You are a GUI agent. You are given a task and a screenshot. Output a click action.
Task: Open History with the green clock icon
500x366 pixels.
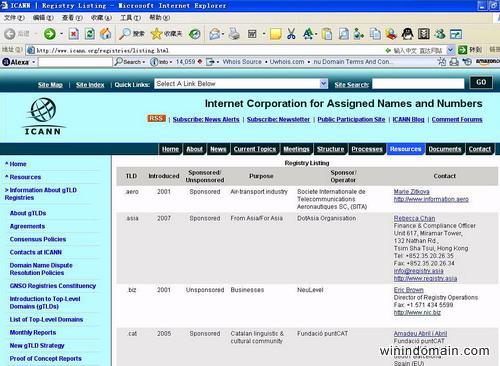coord(194,34)
